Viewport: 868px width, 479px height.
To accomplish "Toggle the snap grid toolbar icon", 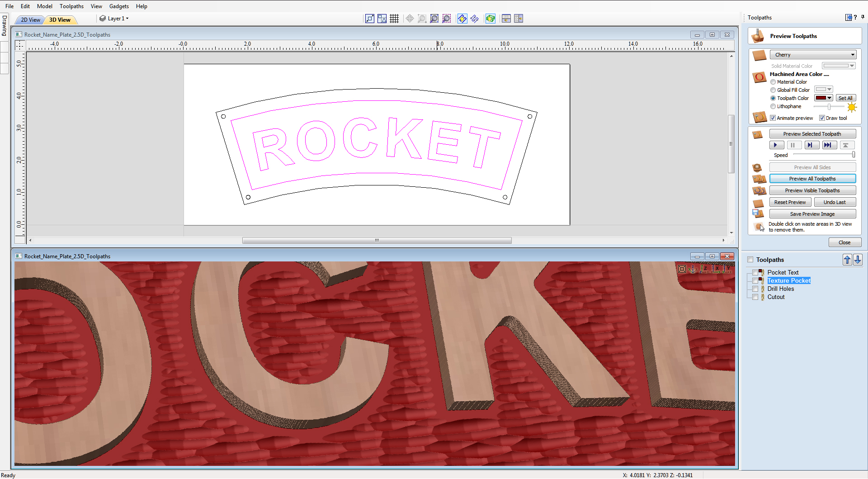I will (x=394, y=19).
